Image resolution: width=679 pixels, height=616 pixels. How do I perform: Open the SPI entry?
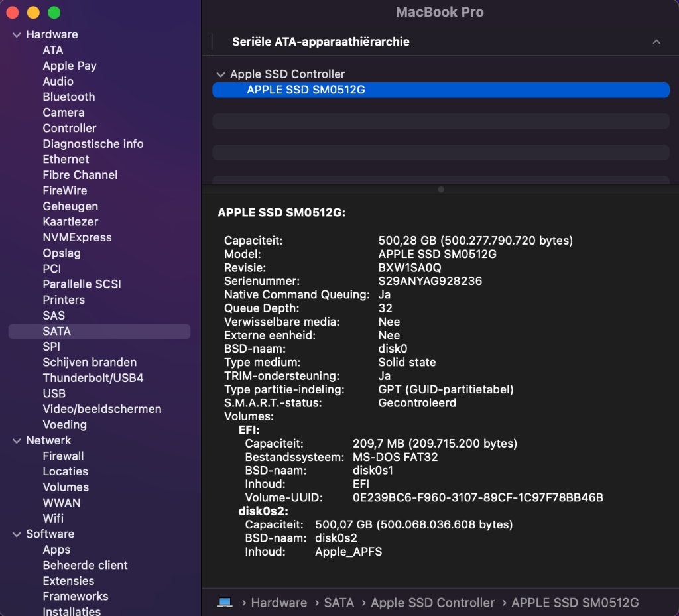pyautogui.click(x=51, y=347)
